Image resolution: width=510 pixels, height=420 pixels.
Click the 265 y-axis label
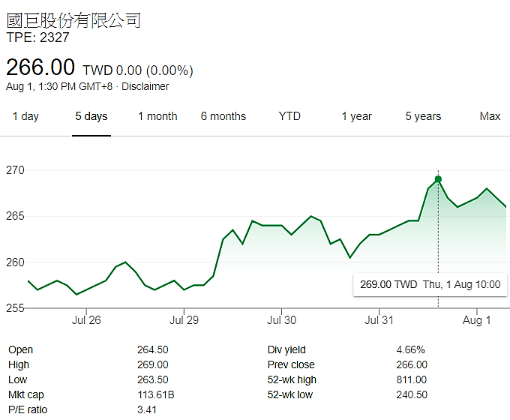(15, 216)
